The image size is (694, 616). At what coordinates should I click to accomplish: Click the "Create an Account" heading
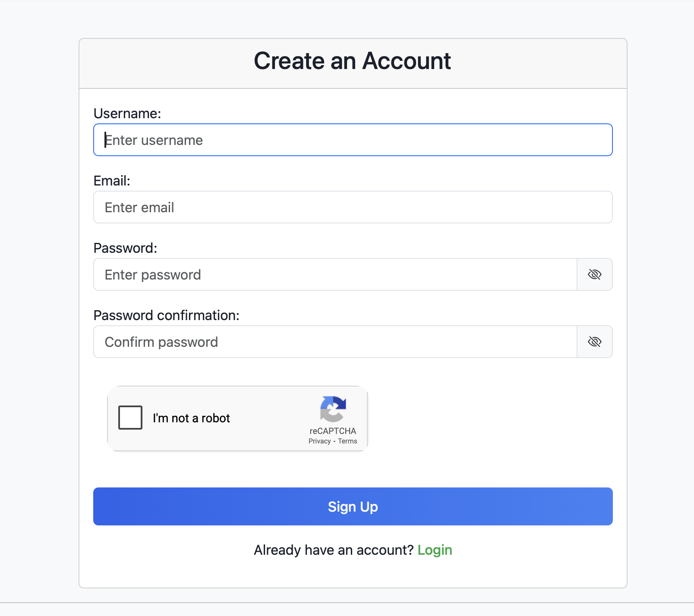(x=352, y=61)
